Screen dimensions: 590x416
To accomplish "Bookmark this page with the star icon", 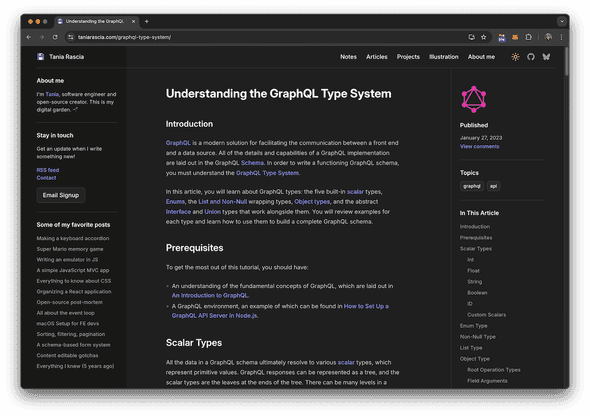I will 484,37.
